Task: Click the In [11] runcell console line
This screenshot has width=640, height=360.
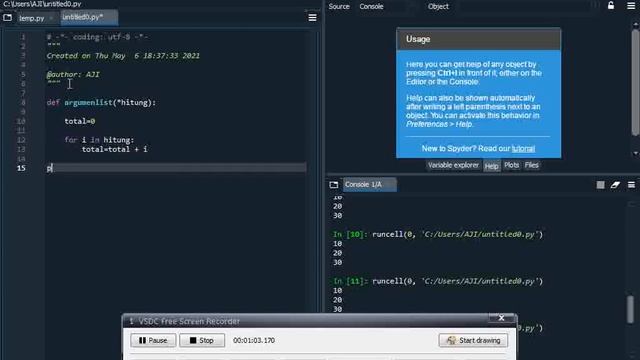Action: click(438, 281)
